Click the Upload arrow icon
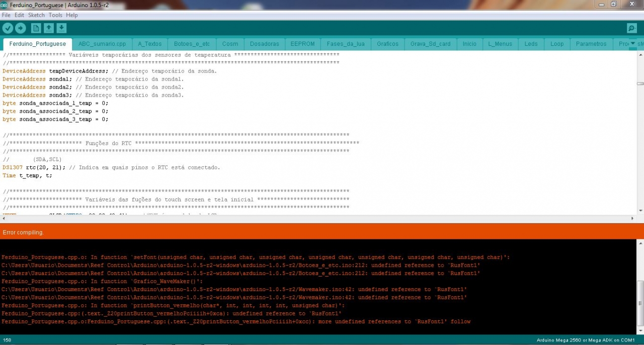644x345 pixels. coord(21,28)
